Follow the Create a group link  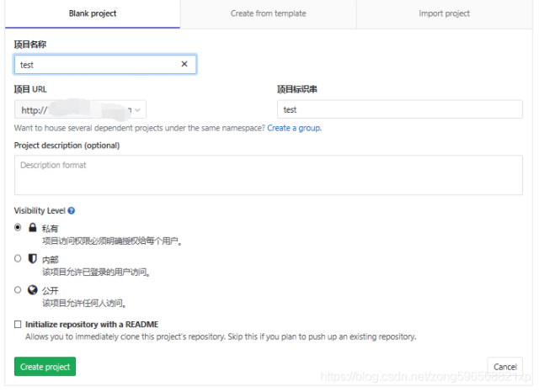(295, 128)
